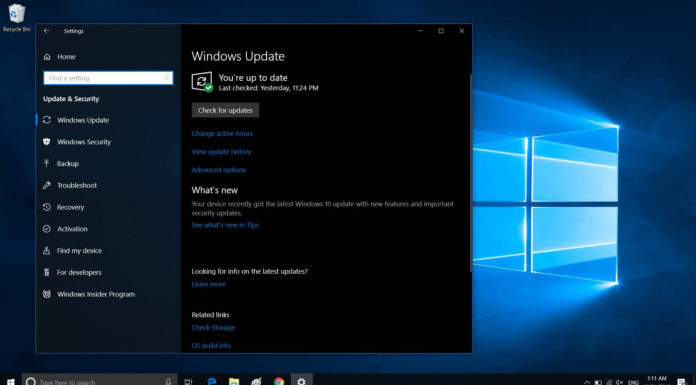Minimize the Settings window

coord(420,31)
